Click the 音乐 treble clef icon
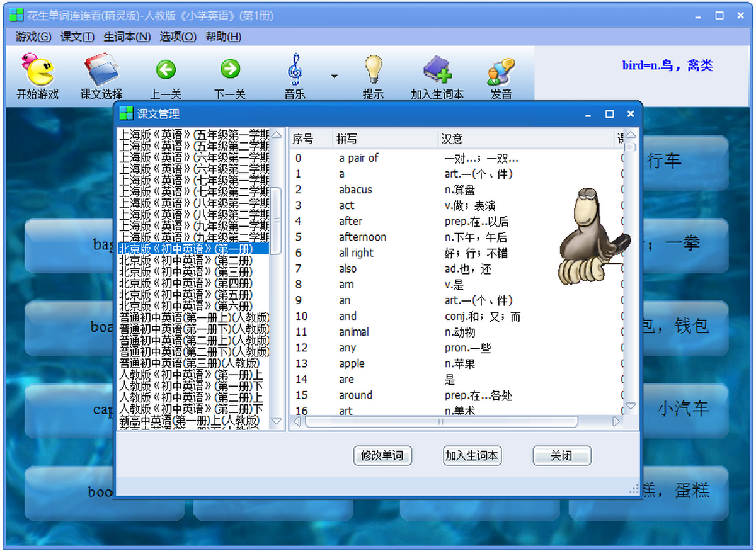This screenshot has width=756, height=551. pyautogui.click(x=294, y=69)
